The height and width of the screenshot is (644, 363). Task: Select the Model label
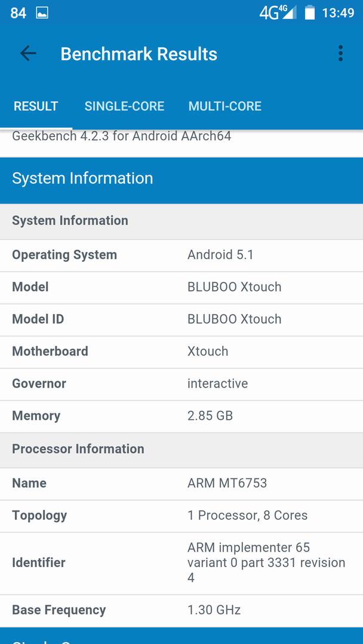pyautogui.click(x=30, y=287)
